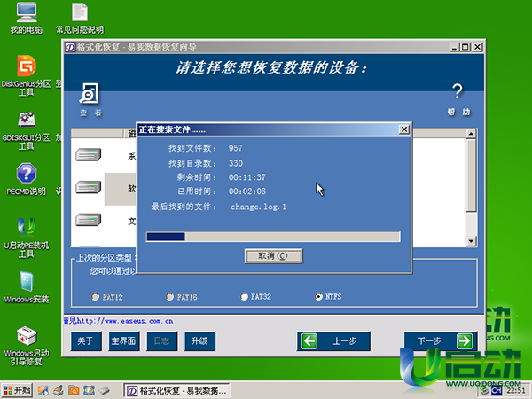This screenshot has width=532, height=399.
Task: Click the 日志 button
Action: [162, 341]
